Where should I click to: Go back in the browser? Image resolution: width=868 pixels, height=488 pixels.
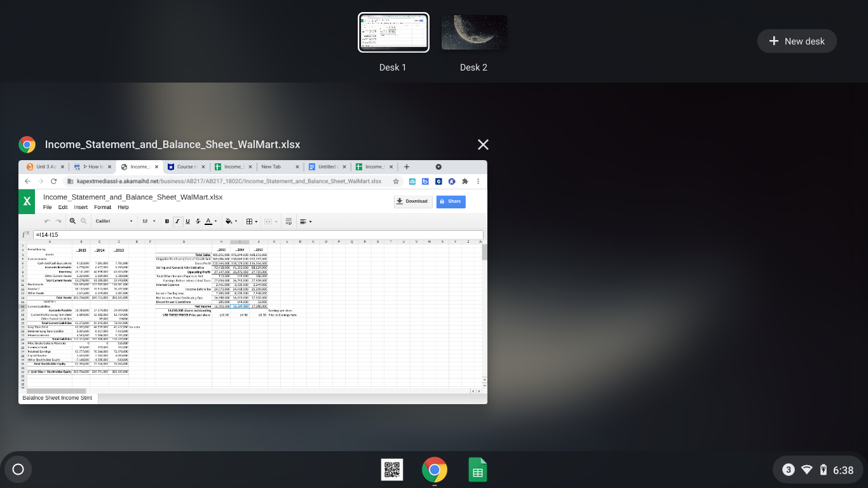[27, 181]
